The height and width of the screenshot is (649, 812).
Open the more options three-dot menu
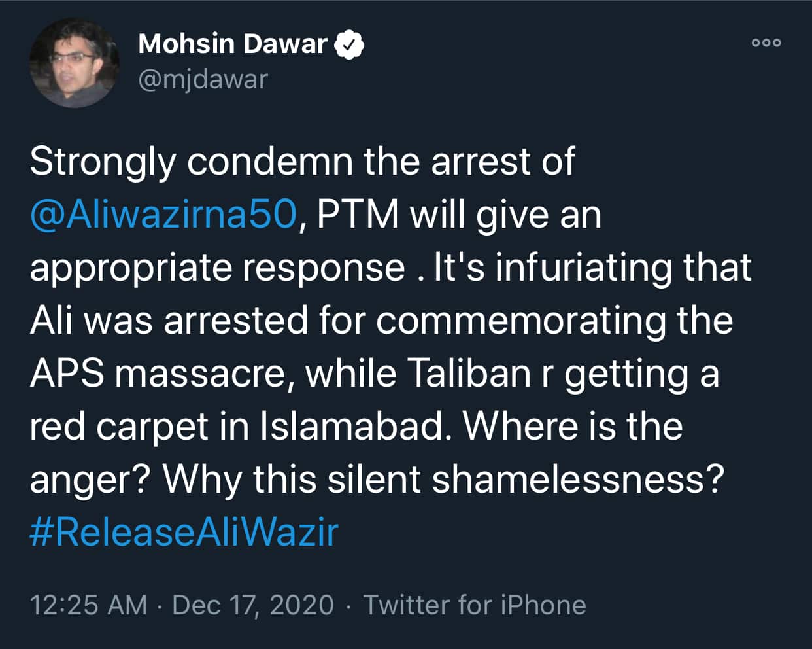click(766, 43)
